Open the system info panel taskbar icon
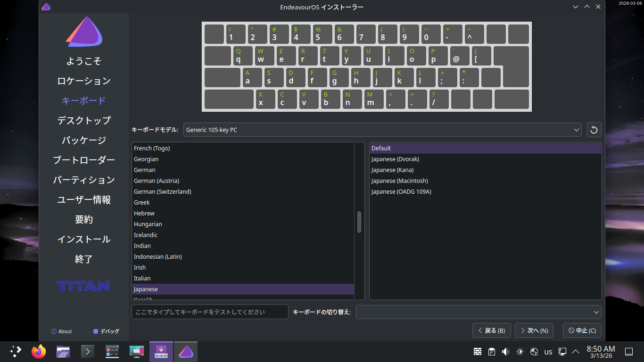This screenshot has width=644, height=362. [x=112, y=352]
